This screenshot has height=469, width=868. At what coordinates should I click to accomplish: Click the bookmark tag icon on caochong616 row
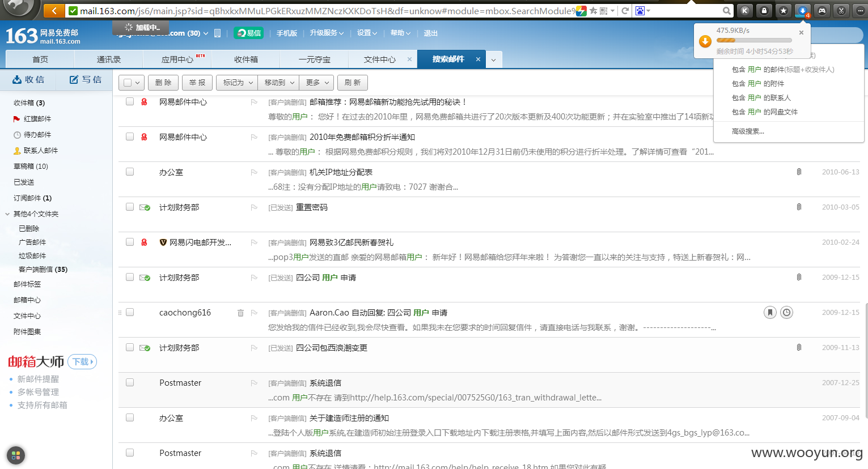(770, 312)
